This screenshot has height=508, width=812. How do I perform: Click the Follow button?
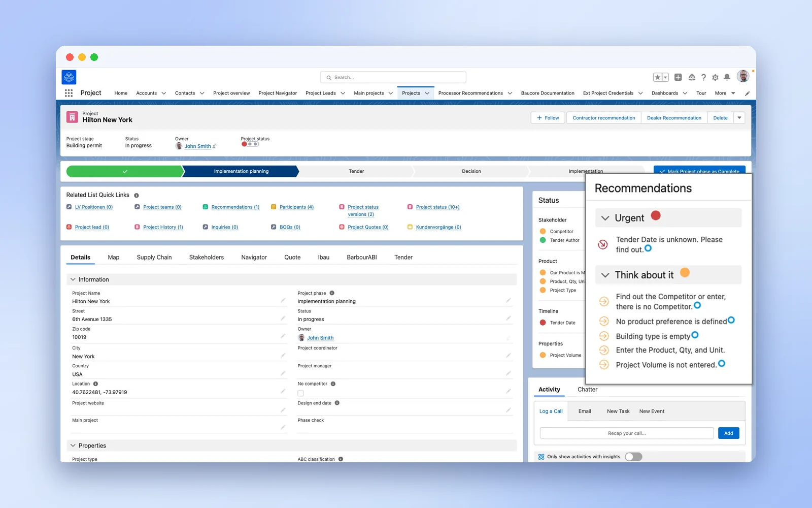(x=548, y=118)
